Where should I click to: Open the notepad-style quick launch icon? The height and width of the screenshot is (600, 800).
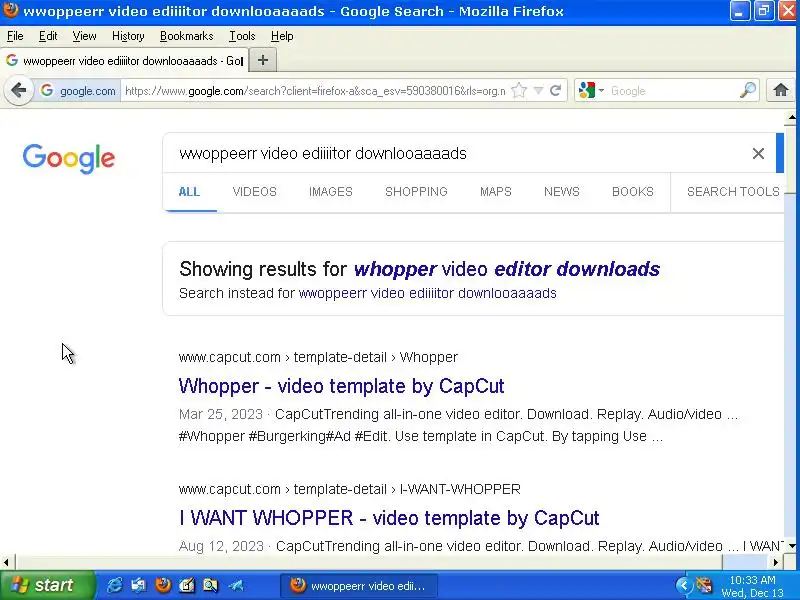click(x=187, y=585)
